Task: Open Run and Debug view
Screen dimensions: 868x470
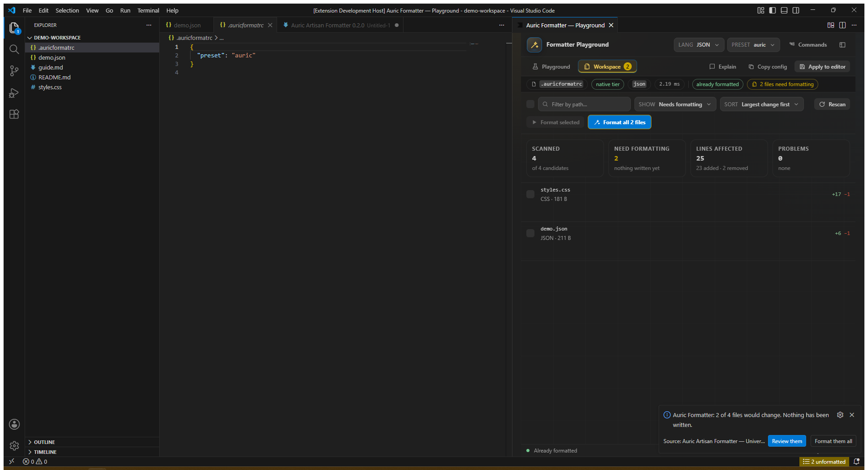Action: click(14, 93)
